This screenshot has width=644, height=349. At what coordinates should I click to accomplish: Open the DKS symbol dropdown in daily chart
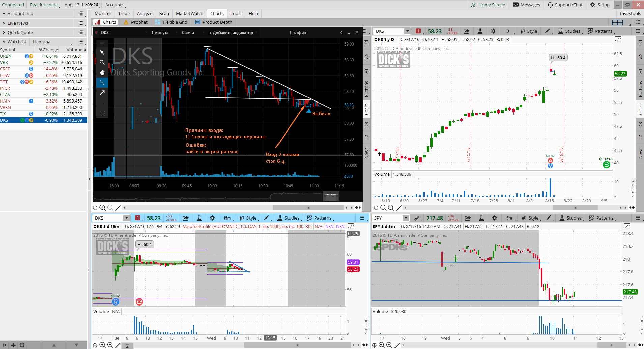point(408,31)
